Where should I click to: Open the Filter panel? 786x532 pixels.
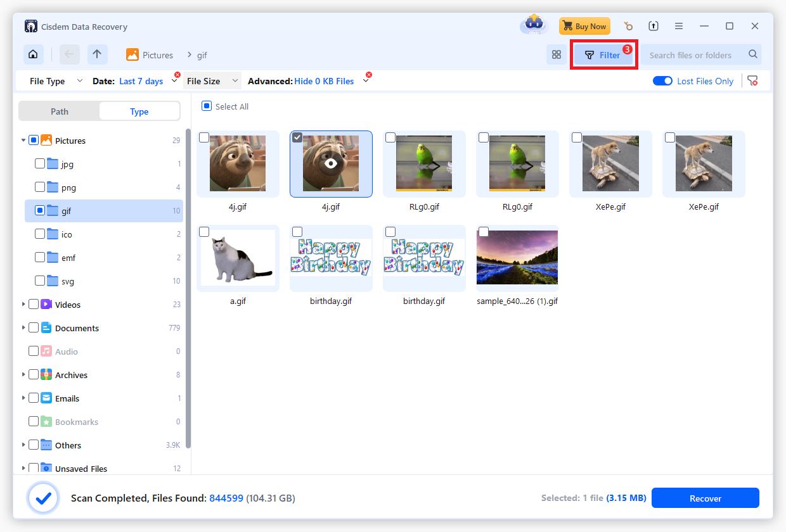(x=603, y=55)
